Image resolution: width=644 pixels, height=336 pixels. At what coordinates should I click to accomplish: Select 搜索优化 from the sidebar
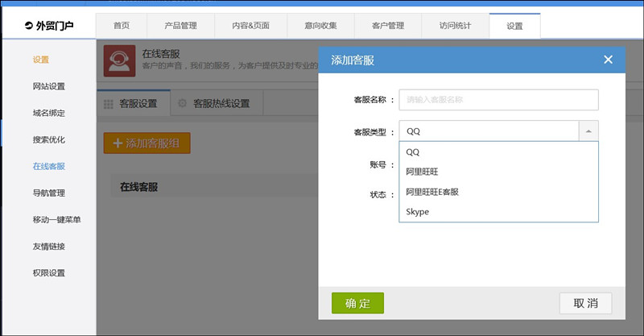point(48,139)
